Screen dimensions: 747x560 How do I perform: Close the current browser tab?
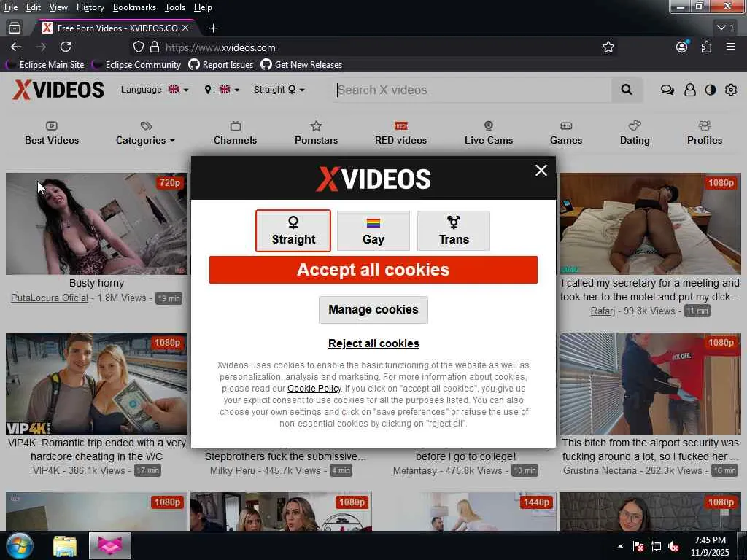[185, 28]
